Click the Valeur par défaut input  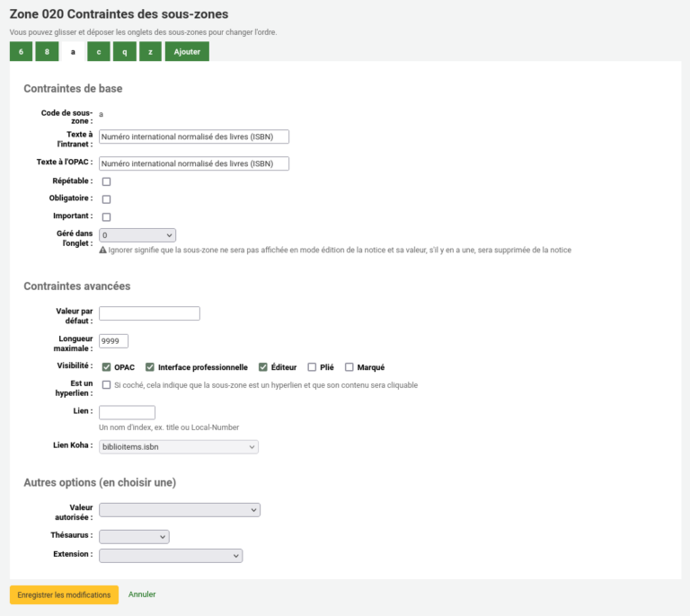click(150, 313)
